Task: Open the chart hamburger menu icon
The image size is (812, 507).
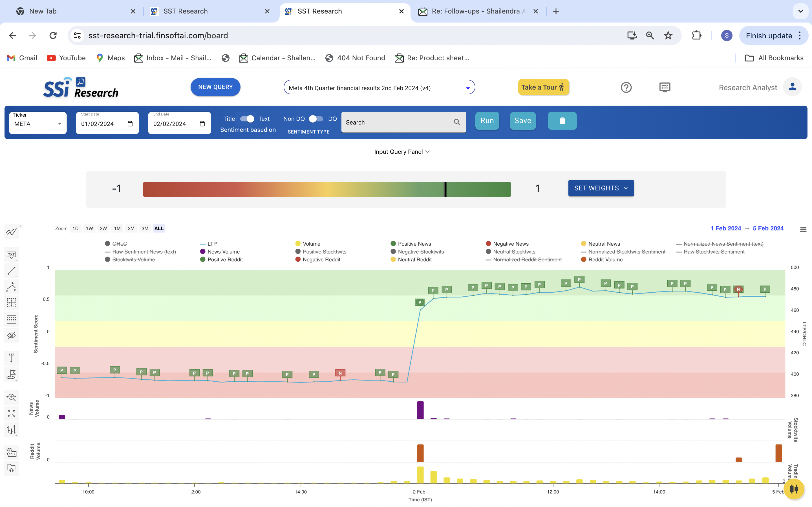Action: pyautogui.click(x=803, y=230)
